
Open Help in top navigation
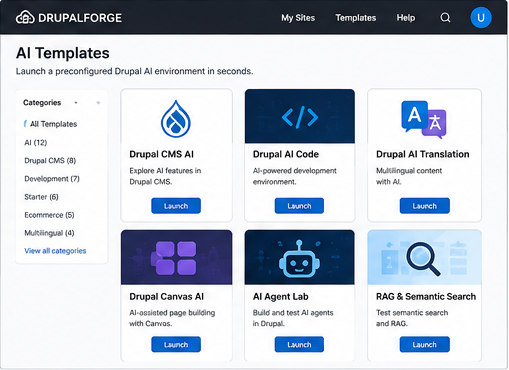point(406,18)
